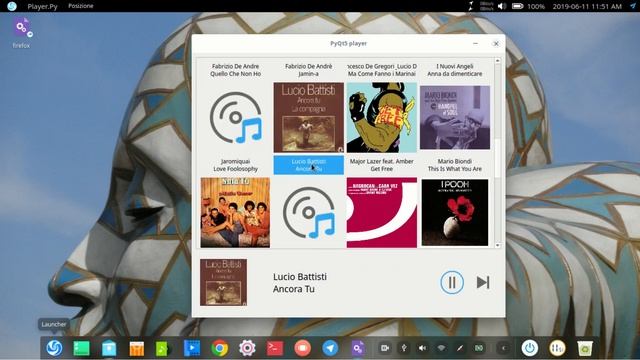
Task: Click the camera tray icon in the dock
Action: (385, 348)
